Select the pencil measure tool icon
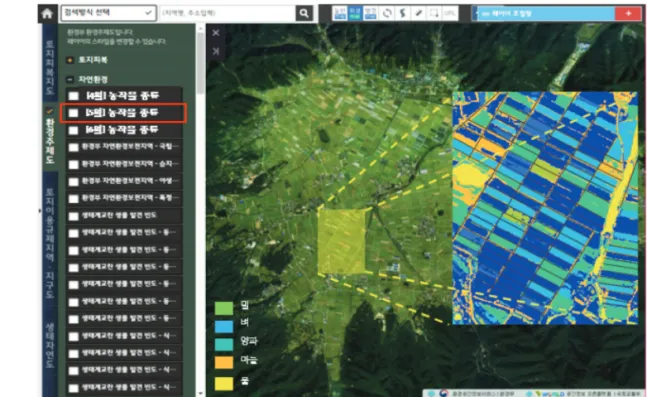Viewport: 647px width, 397px height. click(x=418, y=13)
